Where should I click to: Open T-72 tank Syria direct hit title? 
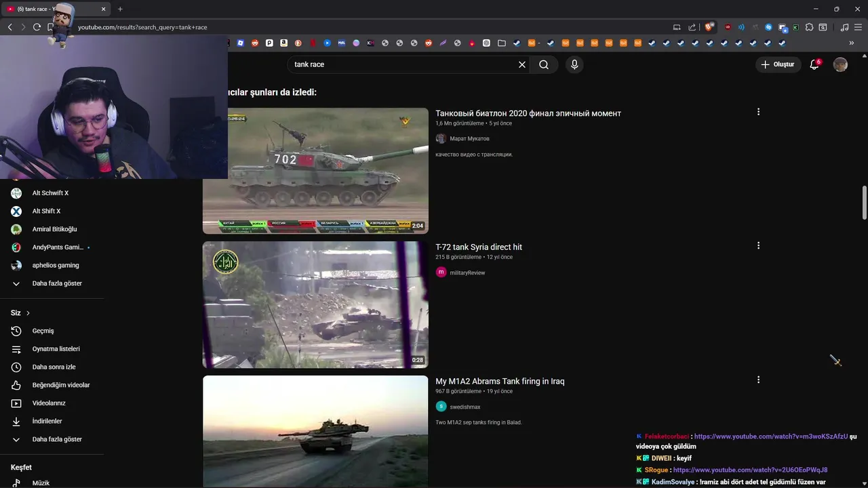[x=479, y=247]
